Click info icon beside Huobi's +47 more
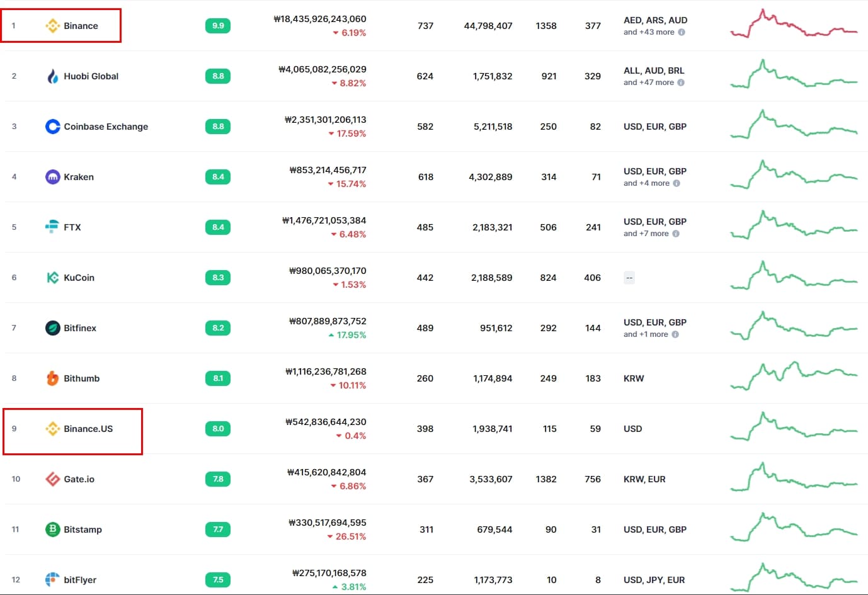This screenshot has width=868, height=595. [x=681, y=82]
